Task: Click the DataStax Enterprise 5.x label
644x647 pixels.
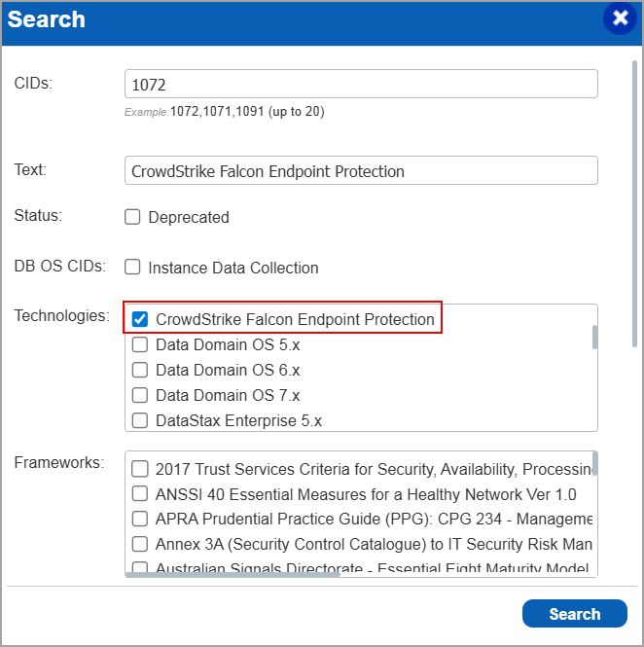Action: [x=238, y=421]
